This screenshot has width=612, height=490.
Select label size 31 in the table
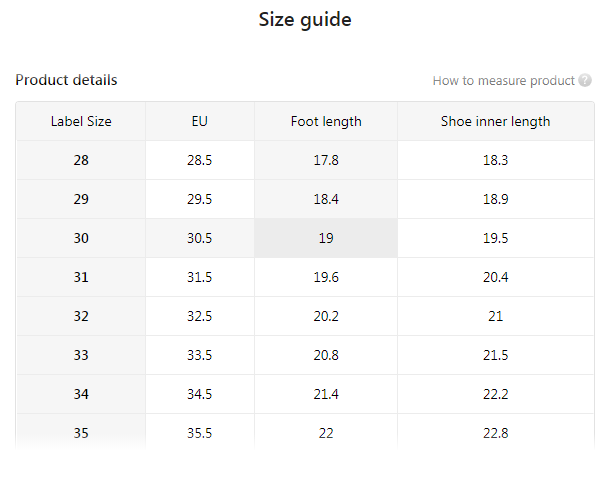(x=81, y=277)
